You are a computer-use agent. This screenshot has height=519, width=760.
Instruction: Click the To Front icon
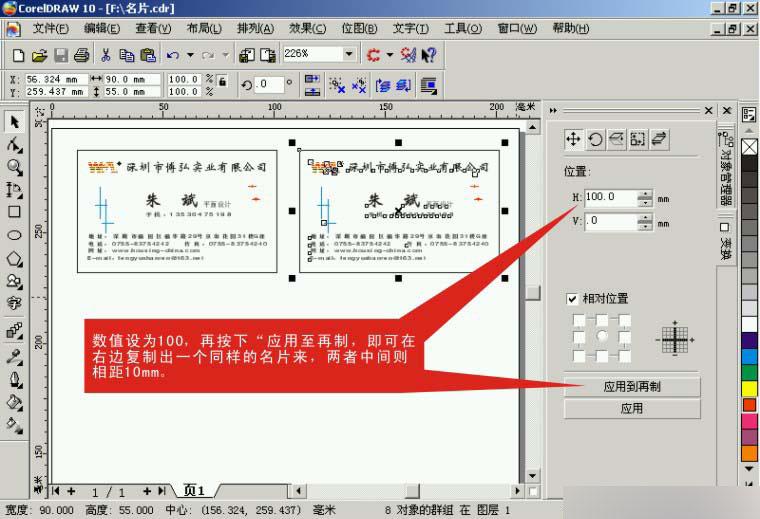tap(382, 86)
